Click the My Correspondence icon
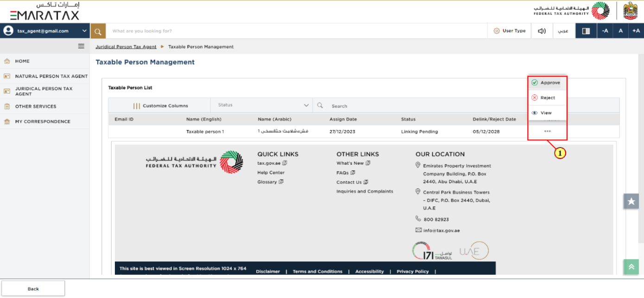Viewport: 644px width, 298px height. pyautogui.click(x=6, y=122)
